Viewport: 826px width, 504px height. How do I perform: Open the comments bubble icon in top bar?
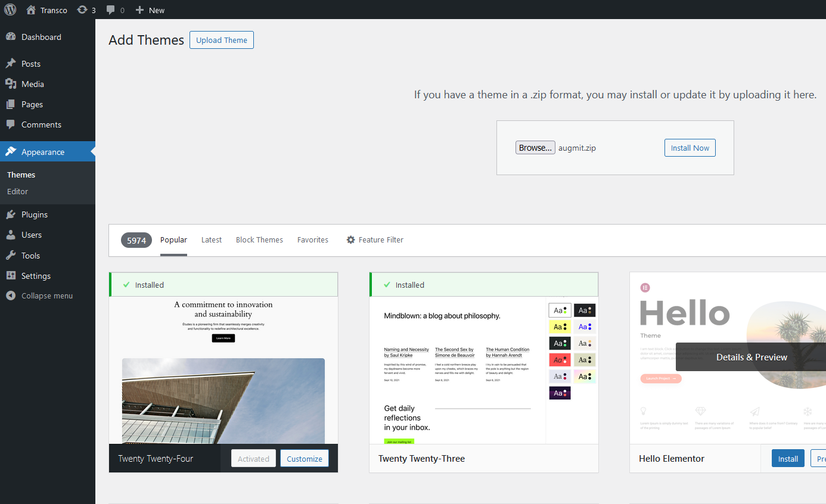(x=111, y=10)
